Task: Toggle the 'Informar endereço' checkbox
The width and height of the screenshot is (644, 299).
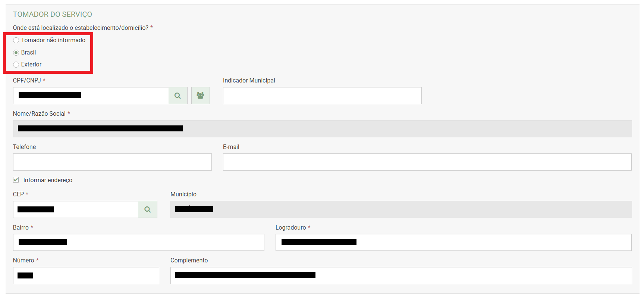Action: coord(16,180)
